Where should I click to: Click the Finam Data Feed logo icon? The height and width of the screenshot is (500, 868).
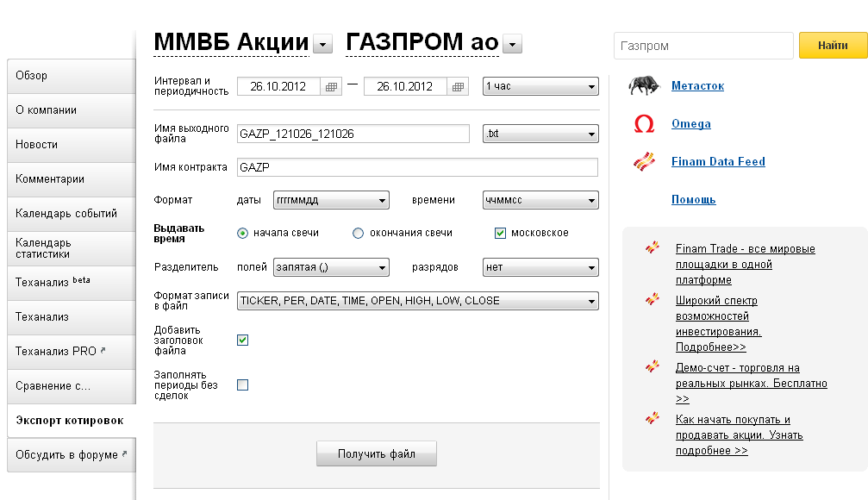[x=644, y=161]
